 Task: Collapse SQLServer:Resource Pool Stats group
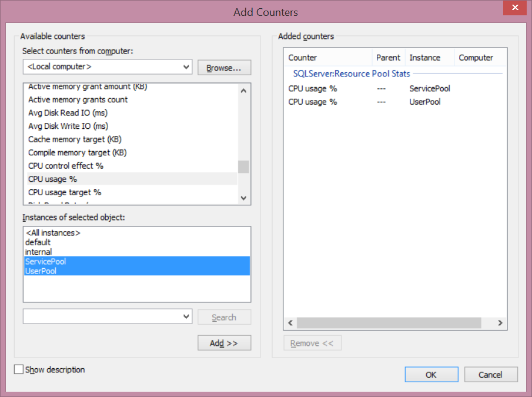pos(352,74)
